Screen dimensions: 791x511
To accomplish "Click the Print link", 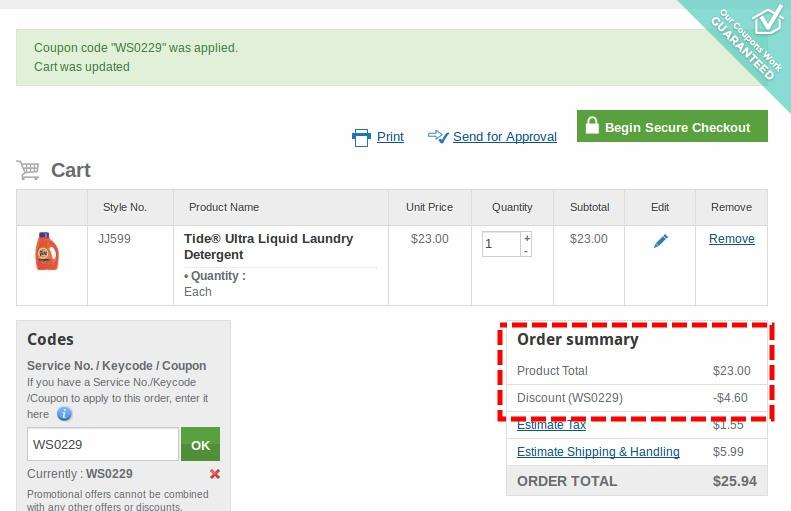I will tap(390, 137).
